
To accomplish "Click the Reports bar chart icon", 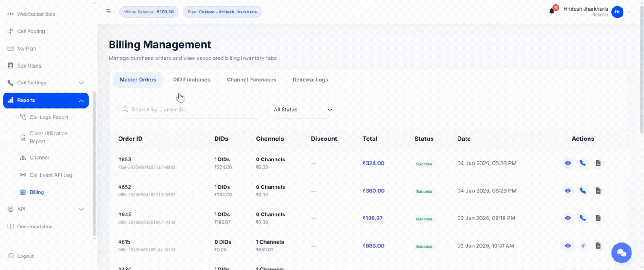I will coord(10,100).
